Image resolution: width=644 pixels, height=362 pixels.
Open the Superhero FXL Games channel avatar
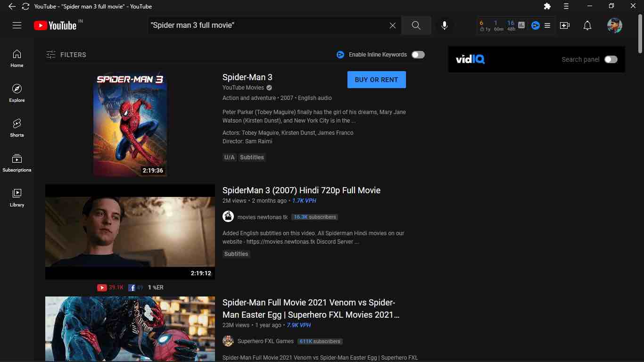pyautogui.click(x=228, y=341)
